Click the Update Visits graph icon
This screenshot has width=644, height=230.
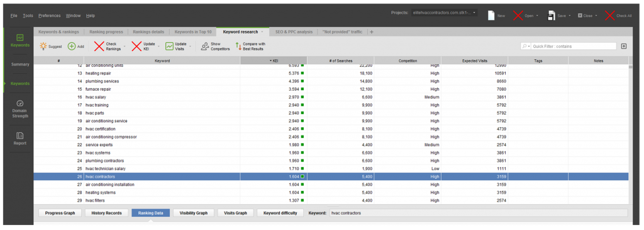coord(169,47)
